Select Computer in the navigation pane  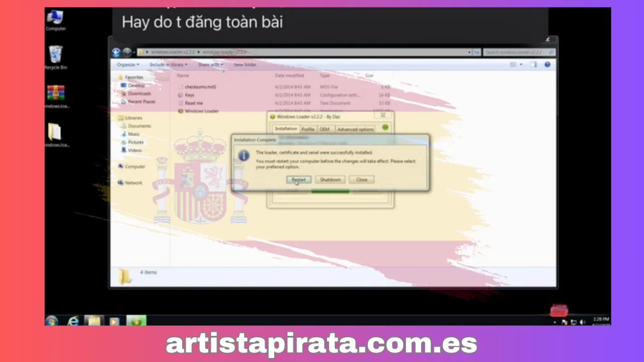(x=131, y=166)
